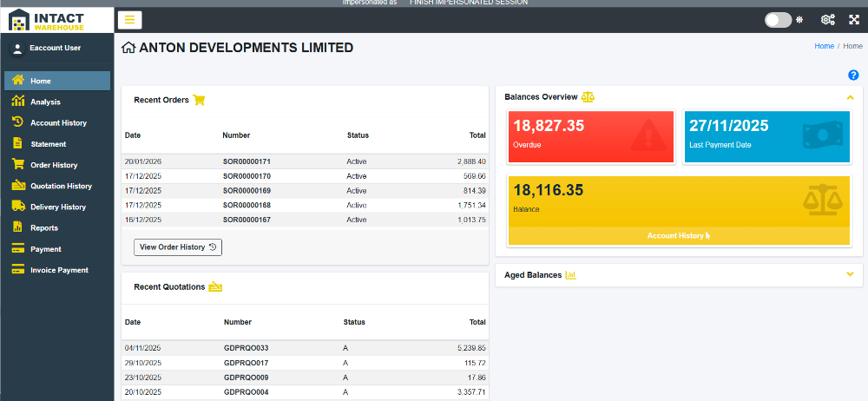Click Finish Impersonated Session at the top
Image resolution: width=868 pixels, height=401 pixels.
pos(469,3)
